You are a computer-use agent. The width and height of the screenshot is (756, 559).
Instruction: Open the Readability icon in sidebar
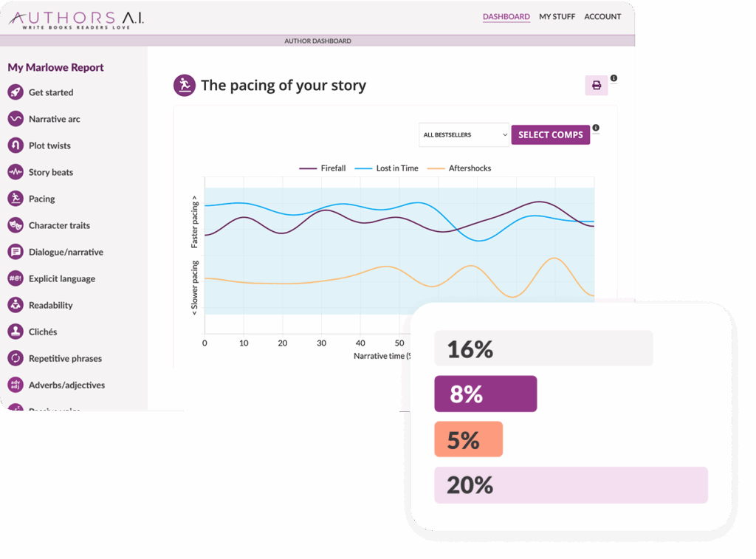pos(16,305)
